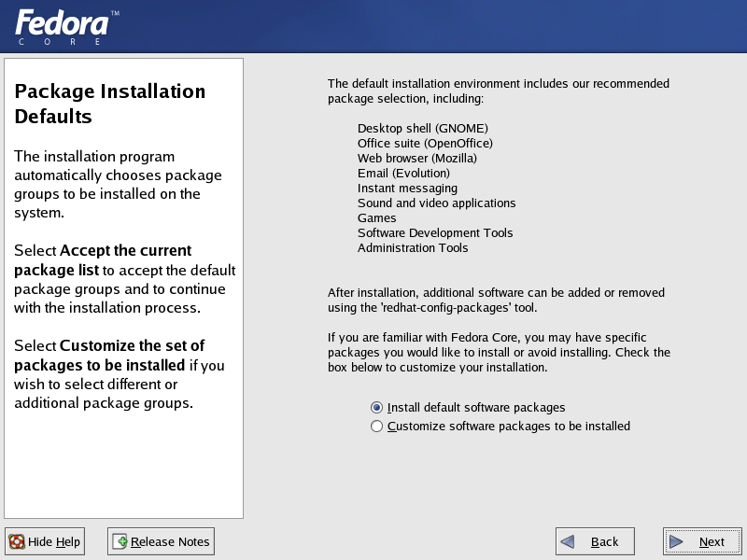Click the 'If you are familiar with Fedora Core' paragraph

click(499, 353)
